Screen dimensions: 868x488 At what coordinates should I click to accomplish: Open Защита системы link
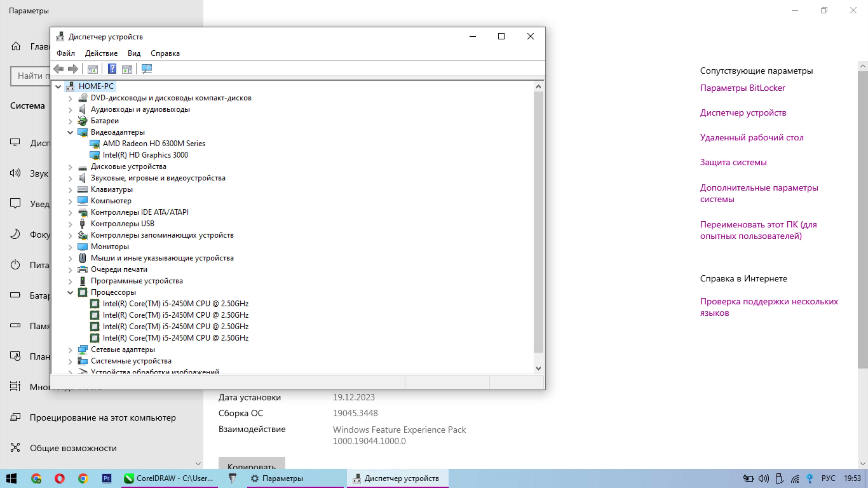pos(733,162)
